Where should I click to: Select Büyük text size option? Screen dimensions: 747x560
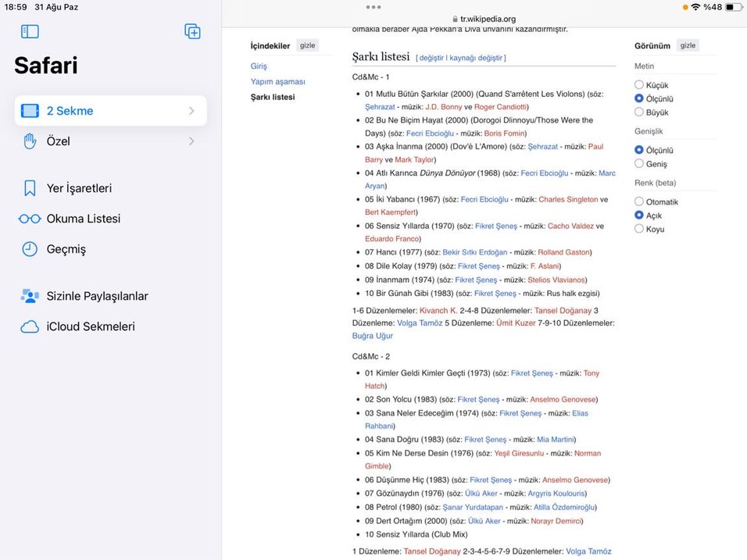click(639, 112)
